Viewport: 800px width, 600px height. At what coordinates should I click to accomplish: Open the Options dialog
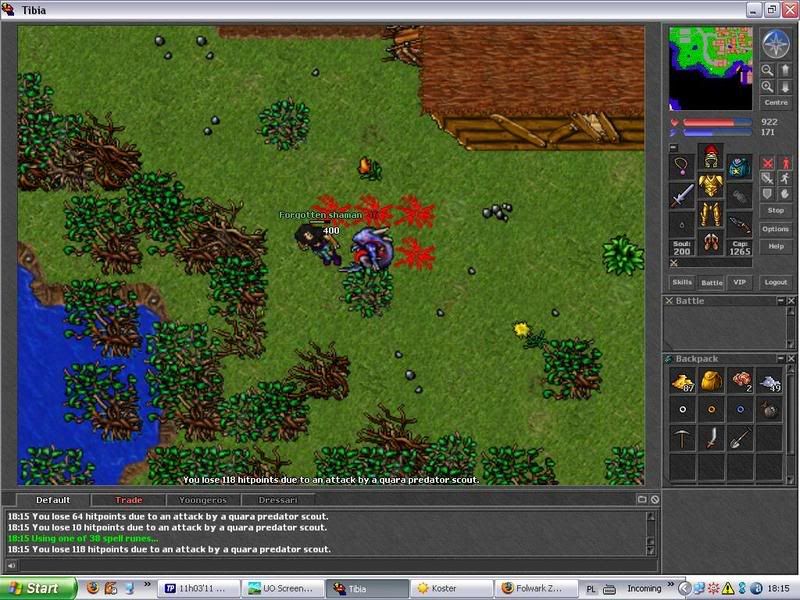pos(776,229)
